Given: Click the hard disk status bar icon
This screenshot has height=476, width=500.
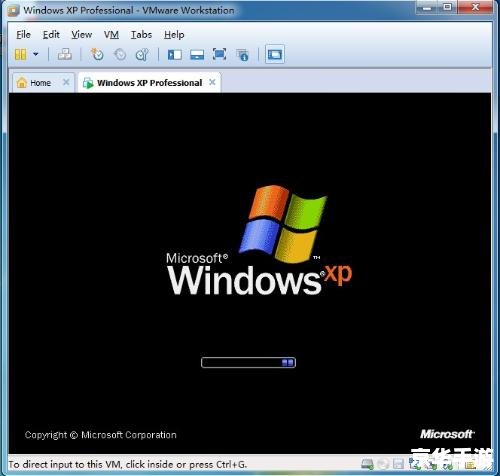Looking at the screenshot, I should click(x=367, y=464).
